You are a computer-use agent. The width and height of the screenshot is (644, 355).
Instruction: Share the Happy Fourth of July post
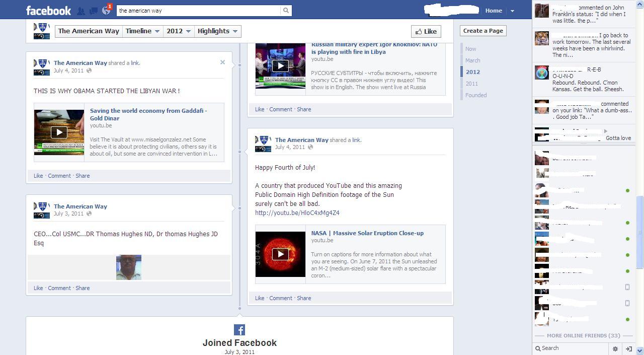(304, 298)
